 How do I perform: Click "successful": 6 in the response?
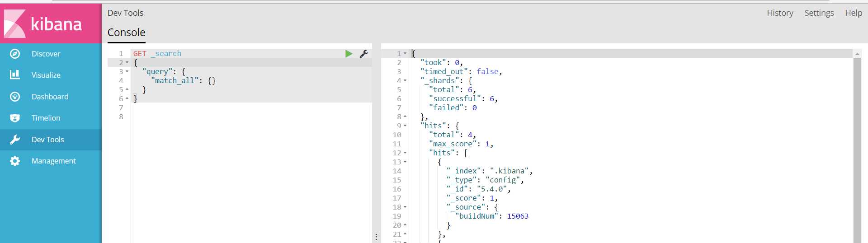(x=463, y=98)
